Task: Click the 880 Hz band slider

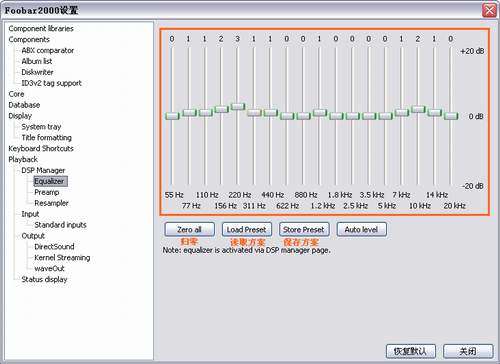Action: click(x=303, y=116)
